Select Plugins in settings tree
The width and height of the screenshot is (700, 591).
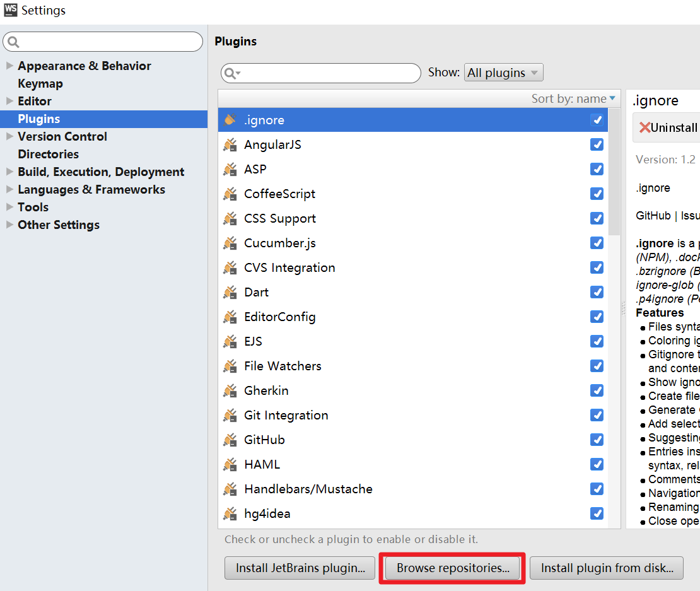103,119
